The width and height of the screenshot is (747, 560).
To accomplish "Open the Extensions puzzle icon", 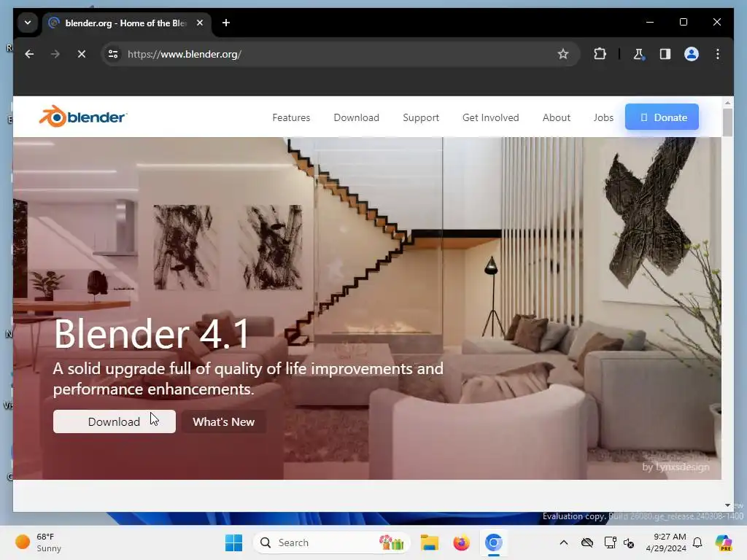I will click(x=600, y=54).
